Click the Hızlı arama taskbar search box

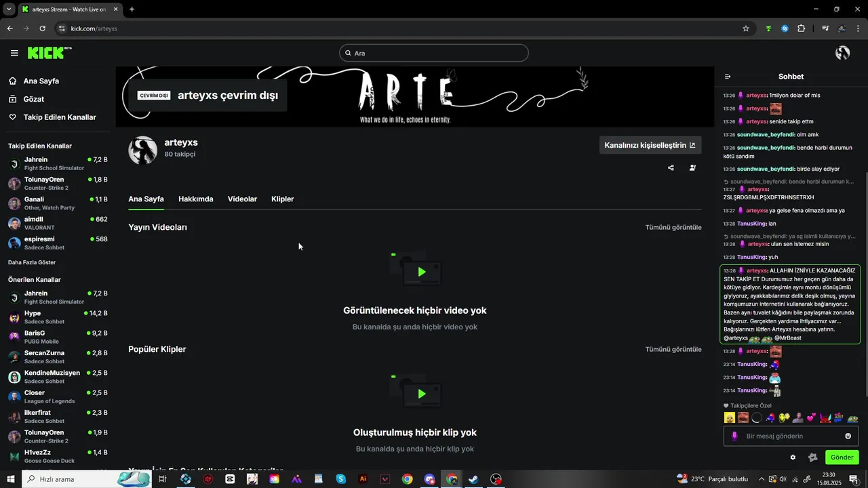click(x=87, y=479)
